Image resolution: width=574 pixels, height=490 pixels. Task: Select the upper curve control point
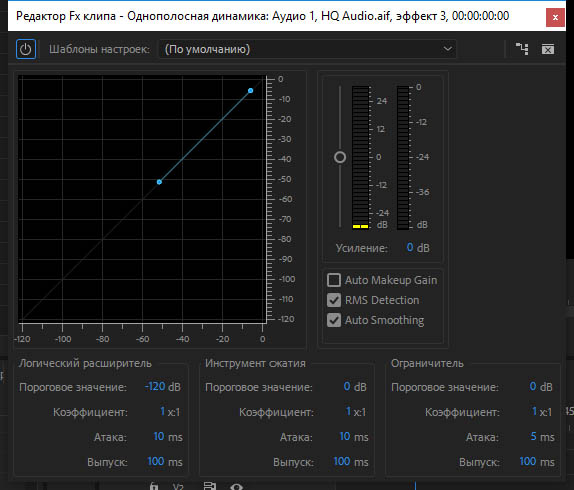pyautogui.click(x=250, y=90)
